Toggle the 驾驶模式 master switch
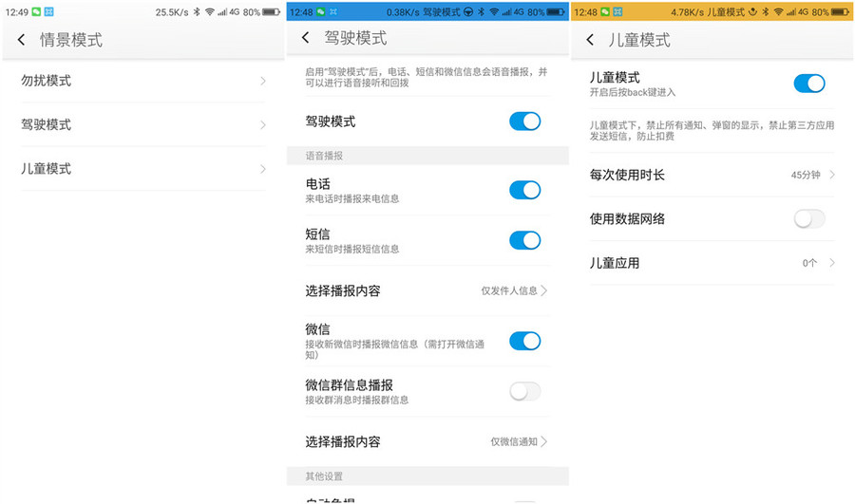The height and width of the screenshot is (504, 855). point(524,121)
